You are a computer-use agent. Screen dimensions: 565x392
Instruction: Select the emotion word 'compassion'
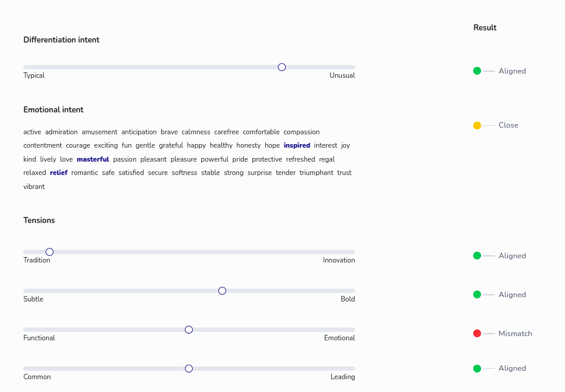click(302, 132)
